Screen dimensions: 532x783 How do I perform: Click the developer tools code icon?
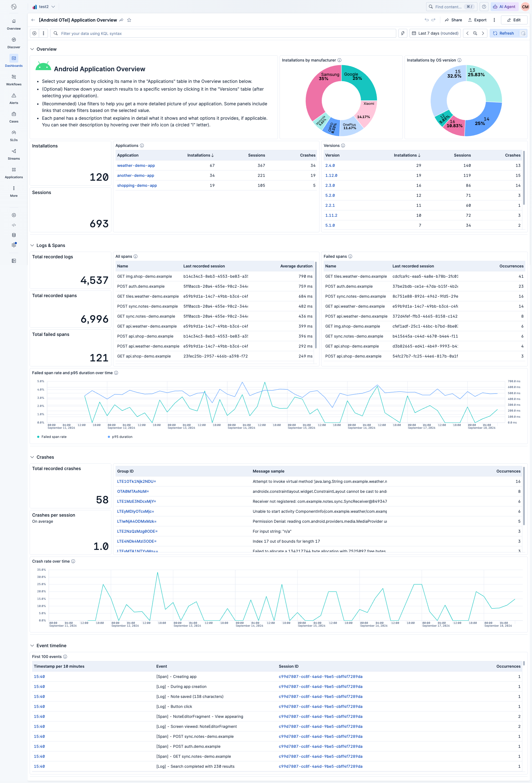click(x=14, y=225)
